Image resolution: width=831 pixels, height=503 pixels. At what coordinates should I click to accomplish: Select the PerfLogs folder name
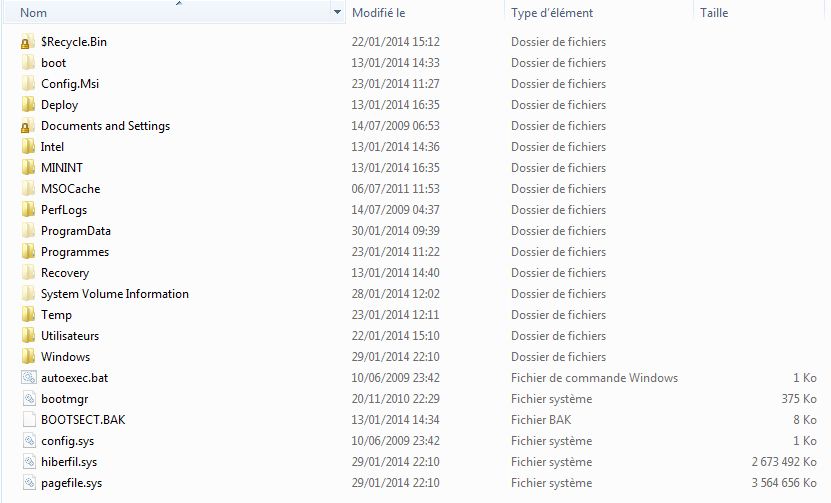pos(64,210)
